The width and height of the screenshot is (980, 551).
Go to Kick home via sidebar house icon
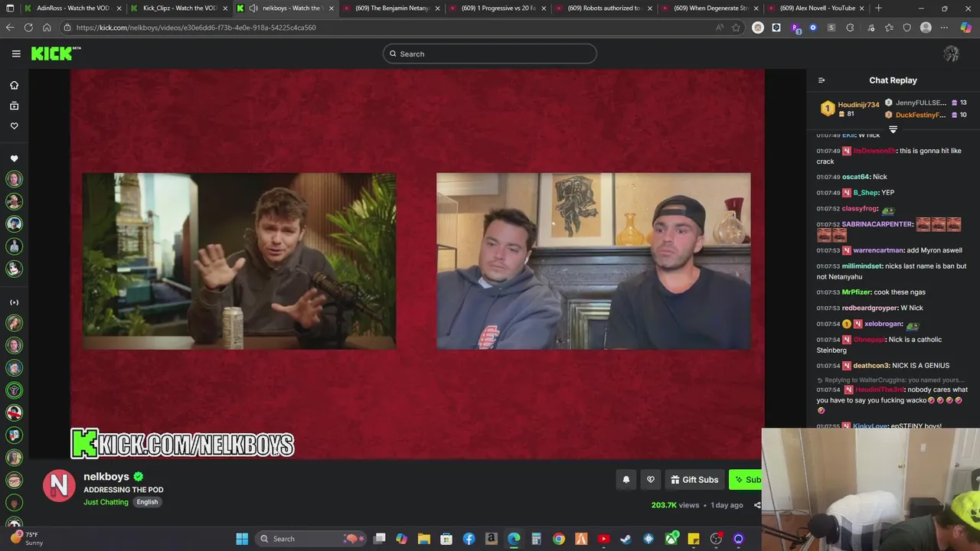click(x=14, y=85)
